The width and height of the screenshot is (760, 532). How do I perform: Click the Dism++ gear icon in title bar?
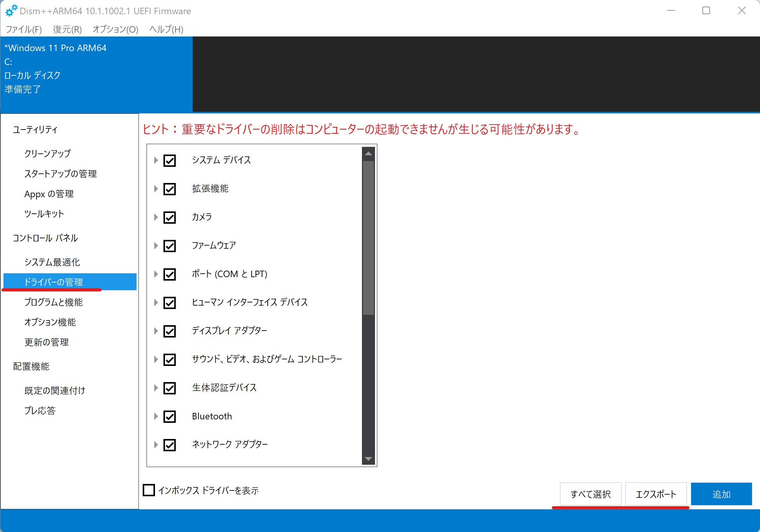point(11,11)
